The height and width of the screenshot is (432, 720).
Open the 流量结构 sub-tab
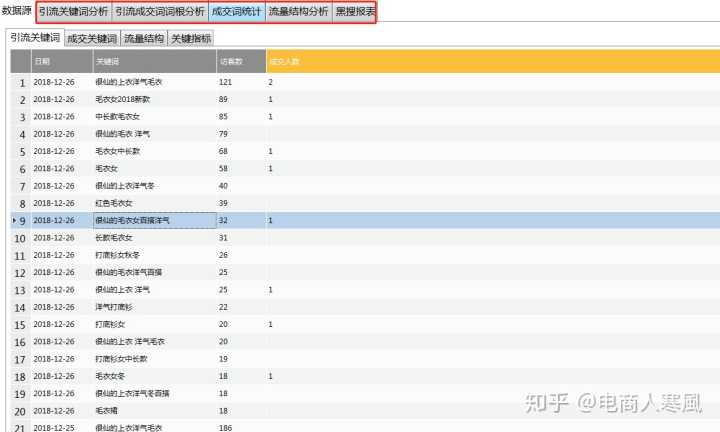145,38
